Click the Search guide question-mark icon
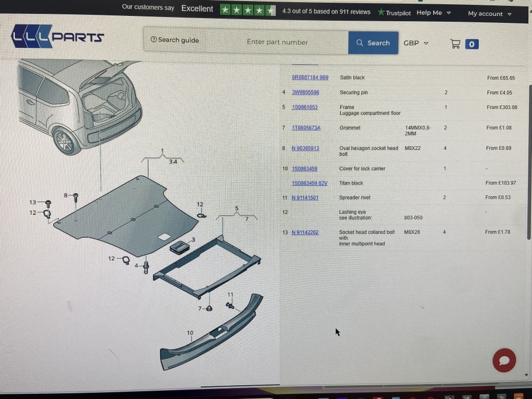 tap(153, 39)
